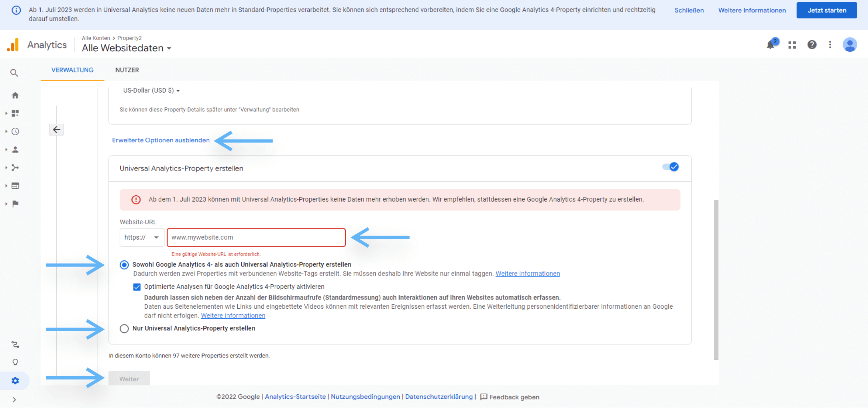Click Property2 breadcrumb
Viewport: 868px width, 408px height.
130,38
